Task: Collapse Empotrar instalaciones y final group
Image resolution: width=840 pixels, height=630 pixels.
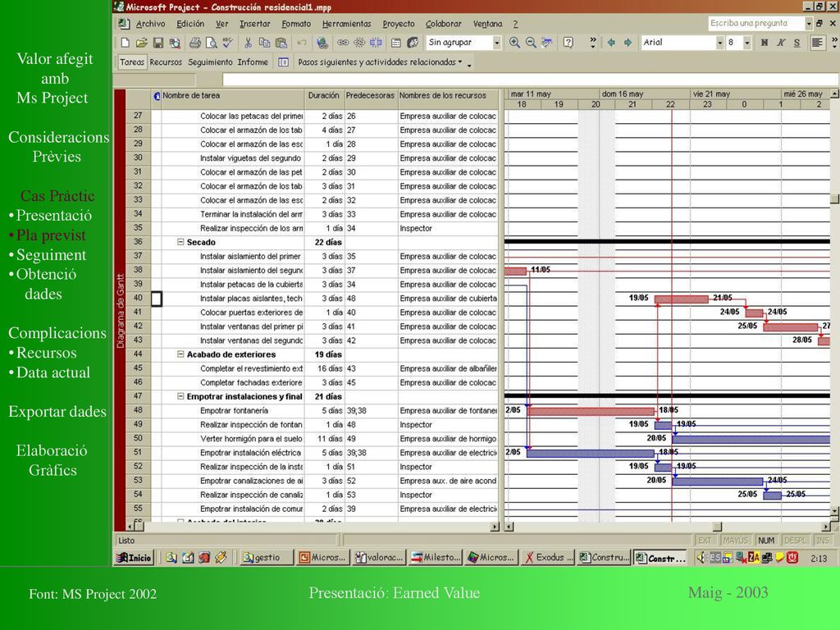Action: (180, 396)
